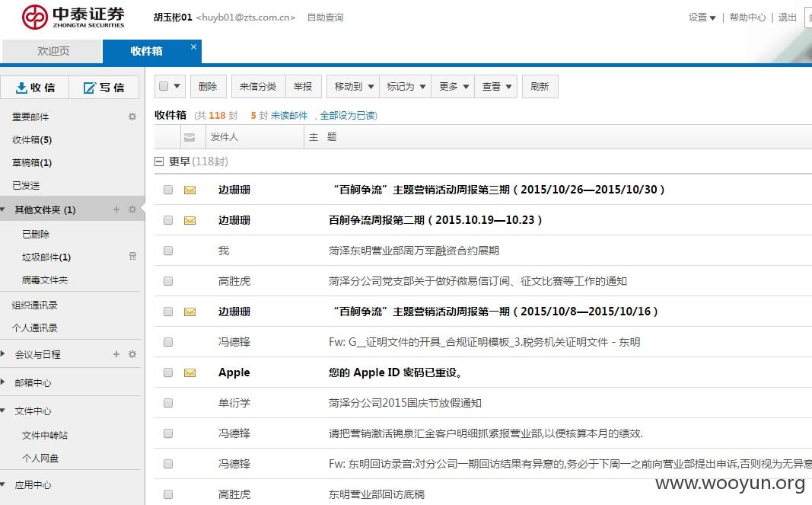Click the 举报 button
Screen dimensions: 812x505
pos(304,87)
